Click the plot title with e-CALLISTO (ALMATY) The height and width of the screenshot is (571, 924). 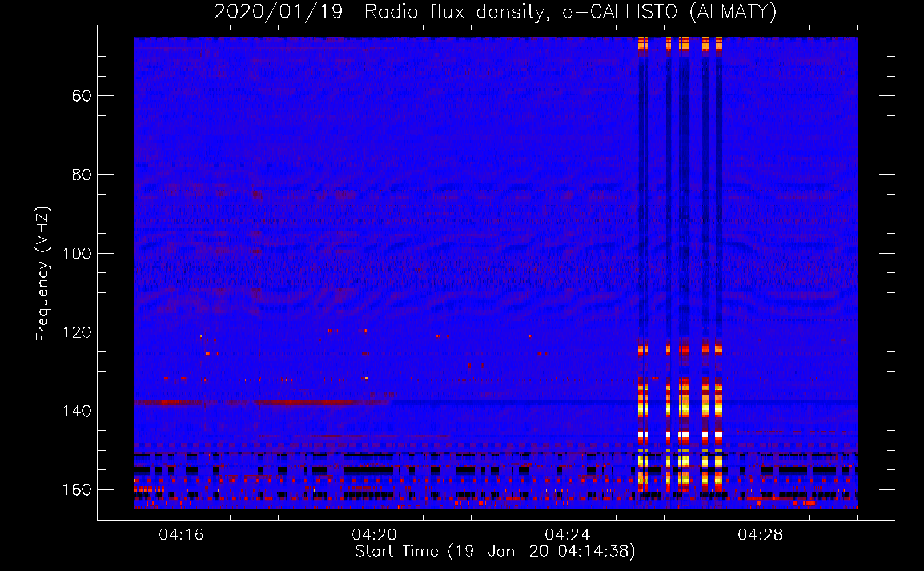click(x=495, y=11)
